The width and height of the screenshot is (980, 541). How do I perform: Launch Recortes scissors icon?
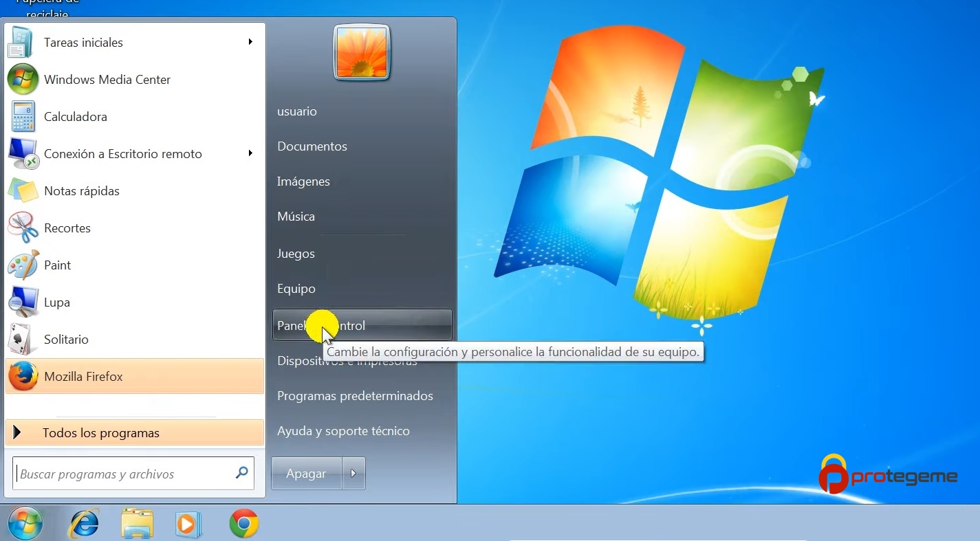(23, 228)
